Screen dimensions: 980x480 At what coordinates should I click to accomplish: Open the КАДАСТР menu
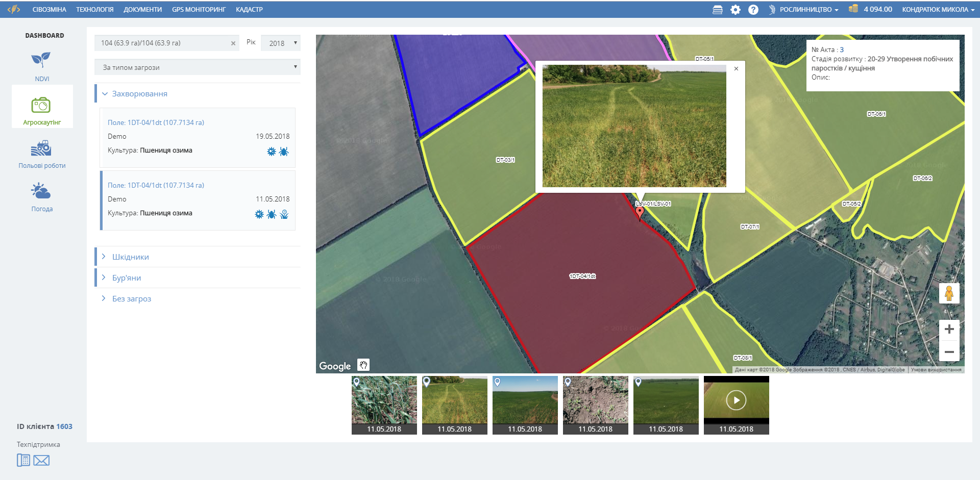tap(249, 10)
